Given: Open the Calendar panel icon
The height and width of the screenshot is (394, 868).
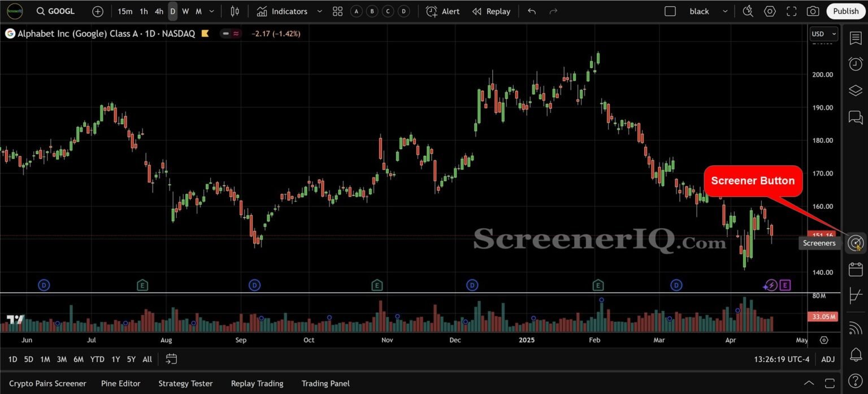Looking at the screenshot, I should pyautogui.click(x=856, y=269).
